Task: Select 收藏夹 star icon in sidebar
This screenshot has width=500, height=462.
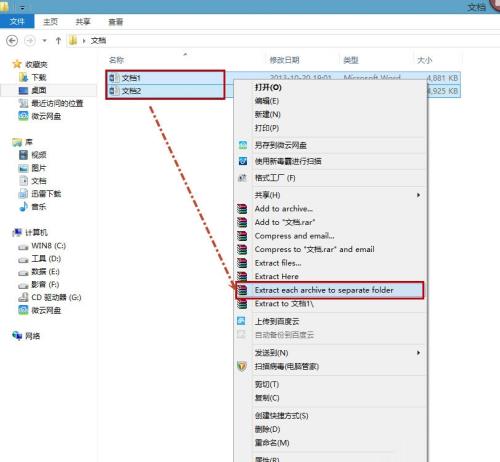Action: 17,64
